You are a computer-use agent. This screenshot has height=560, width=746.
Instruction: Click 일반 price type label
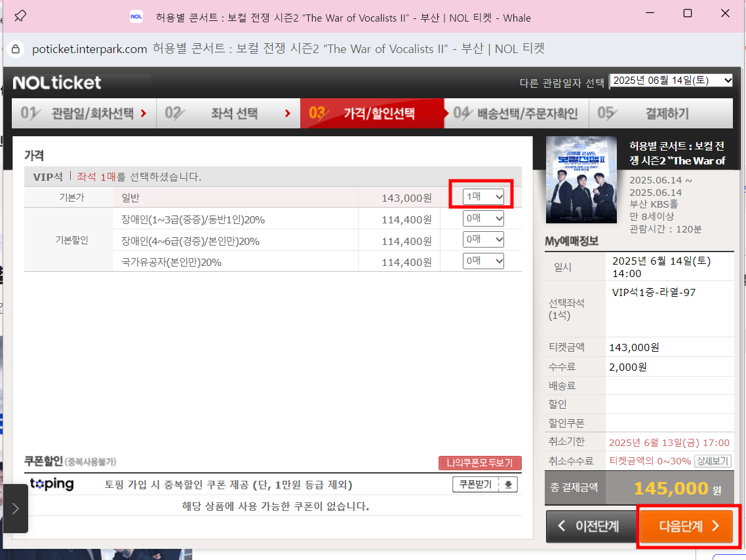[130, 198]
